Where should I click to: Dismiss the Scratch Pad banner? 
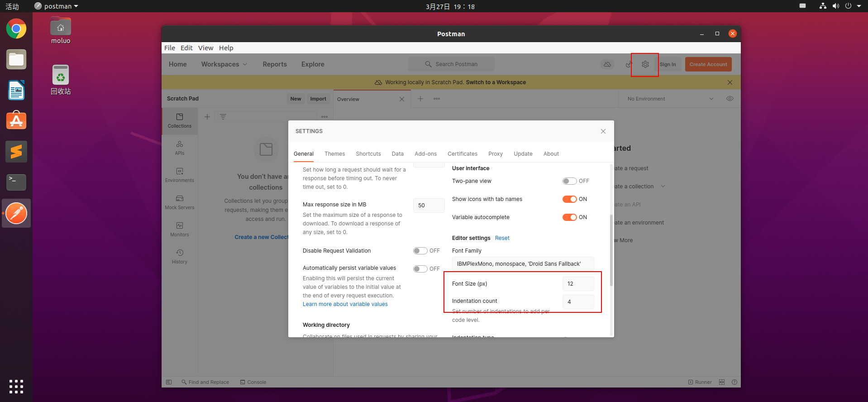(x=730, y=82)
